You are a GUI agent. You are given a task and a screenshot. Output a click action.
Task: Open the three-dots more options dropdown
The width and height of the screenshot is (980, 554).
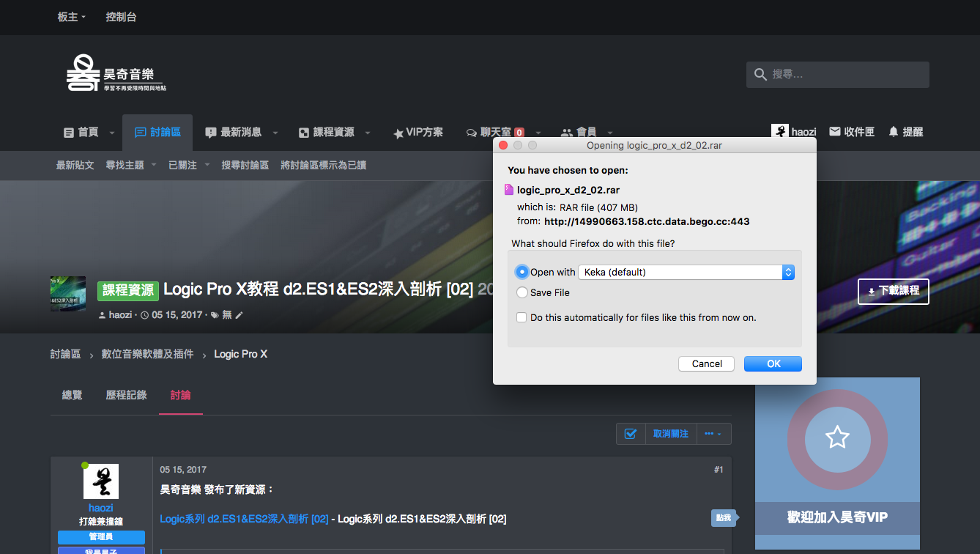click(713, 434)
